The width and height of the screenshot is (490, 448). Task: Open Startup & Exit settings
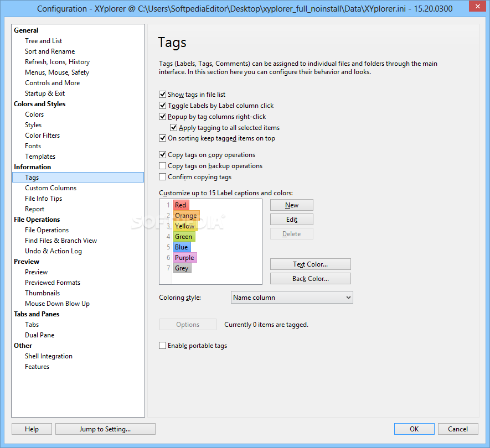[x=45, y=93]
